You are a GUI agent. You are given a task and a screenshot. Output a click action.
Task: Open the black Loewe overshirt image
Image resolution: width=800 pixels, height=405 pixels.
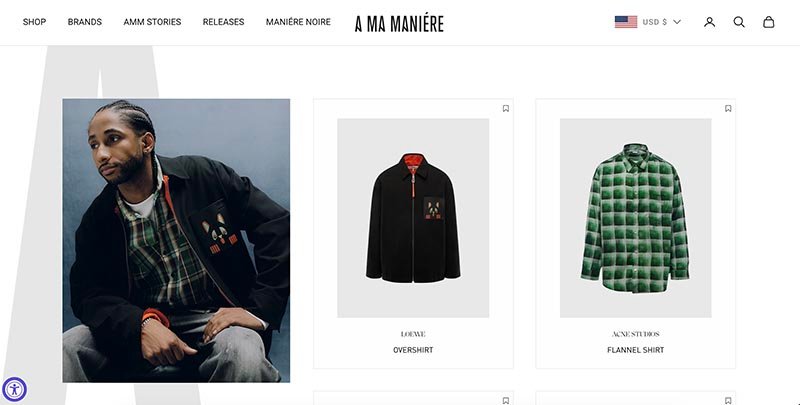[x=413, y=218]
